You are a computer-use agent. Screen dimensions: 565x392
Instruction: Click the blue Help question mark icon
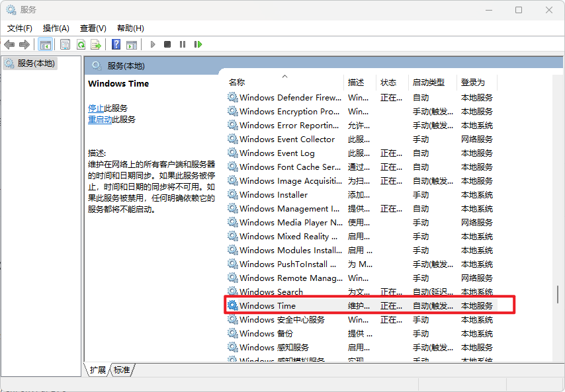click(116, 44)
